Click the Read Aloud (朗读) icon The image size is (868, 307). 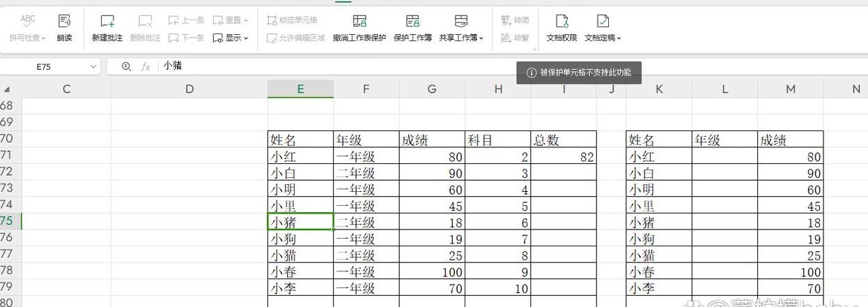(64, 21)
